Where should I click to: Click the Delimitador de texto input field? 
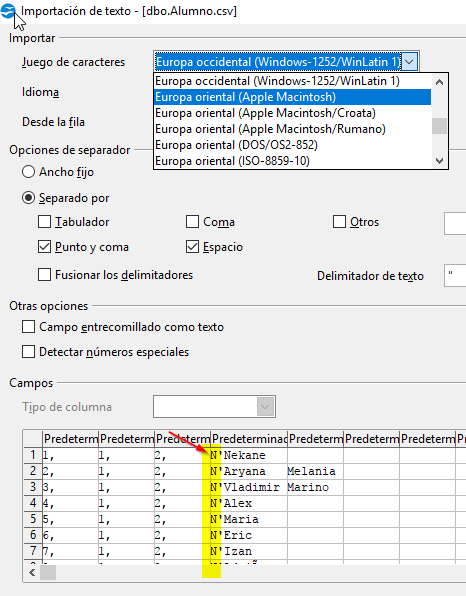(x=455, y=275)
